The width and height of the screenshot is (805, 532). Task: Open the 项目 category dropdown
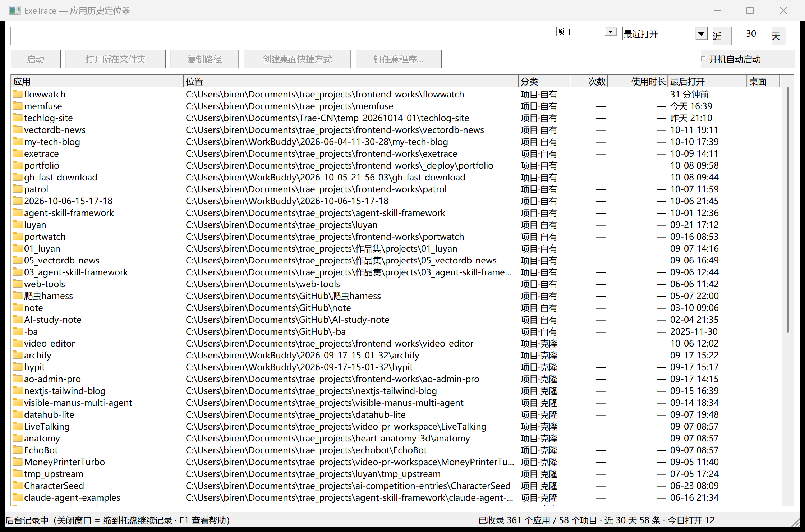pos(586,32)
